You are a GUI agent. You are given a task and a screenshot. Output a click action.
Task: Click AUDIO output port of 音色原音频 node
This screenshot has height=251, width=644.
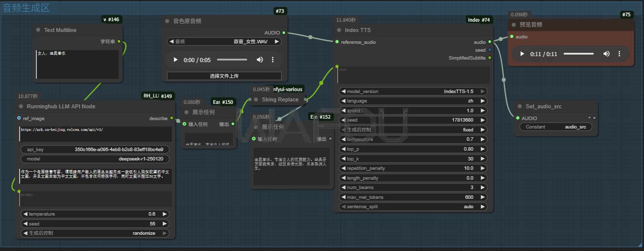284,32
